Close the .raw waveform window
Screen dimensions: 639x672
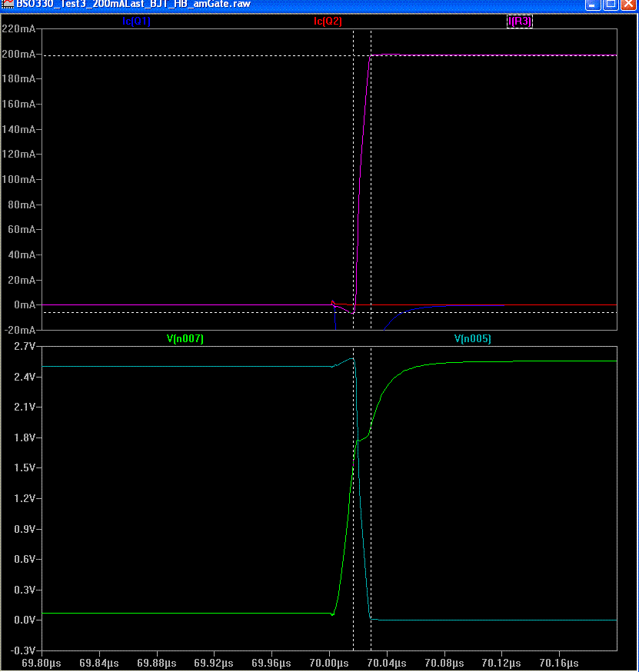(628, 5)
